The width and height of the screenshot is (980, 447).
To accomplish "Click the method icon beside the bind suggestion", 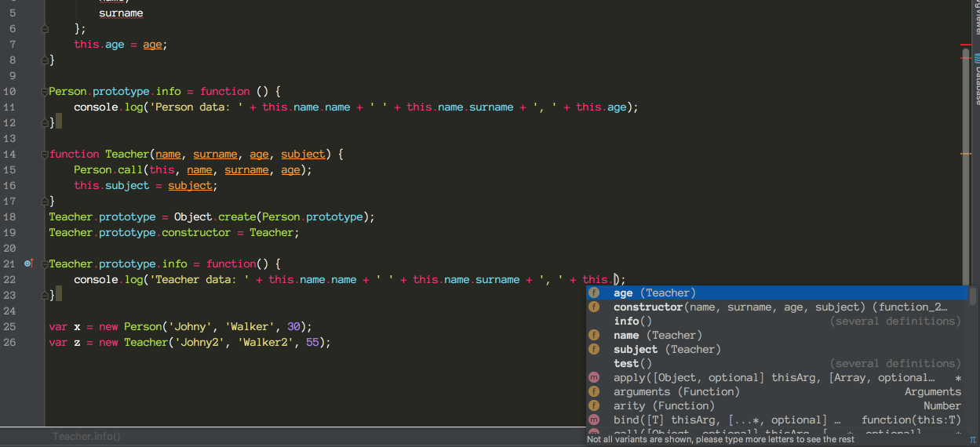I will coord(594,420).
